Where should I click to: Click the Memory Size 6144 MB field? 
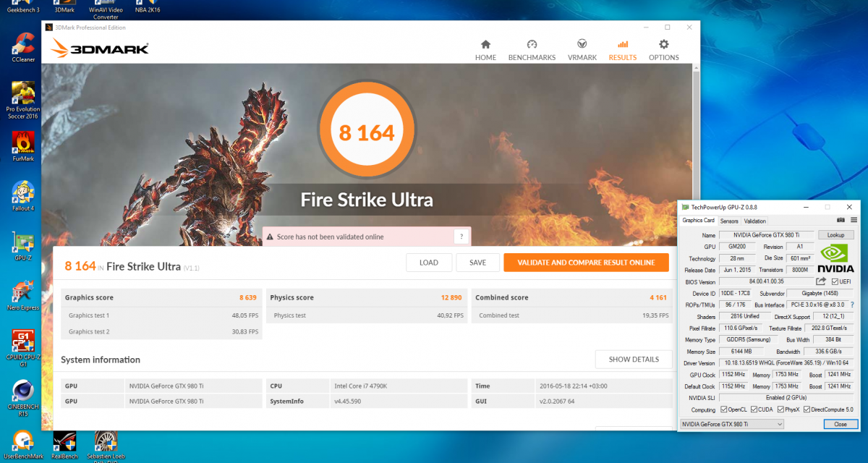point(741,352)
